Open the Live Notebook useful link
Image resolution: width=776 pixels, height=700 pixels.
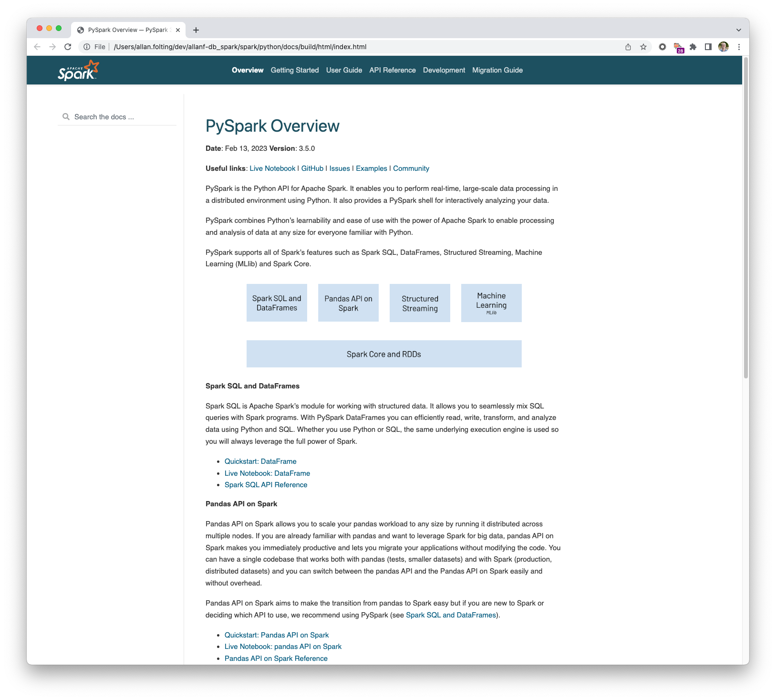coord(272,168)
